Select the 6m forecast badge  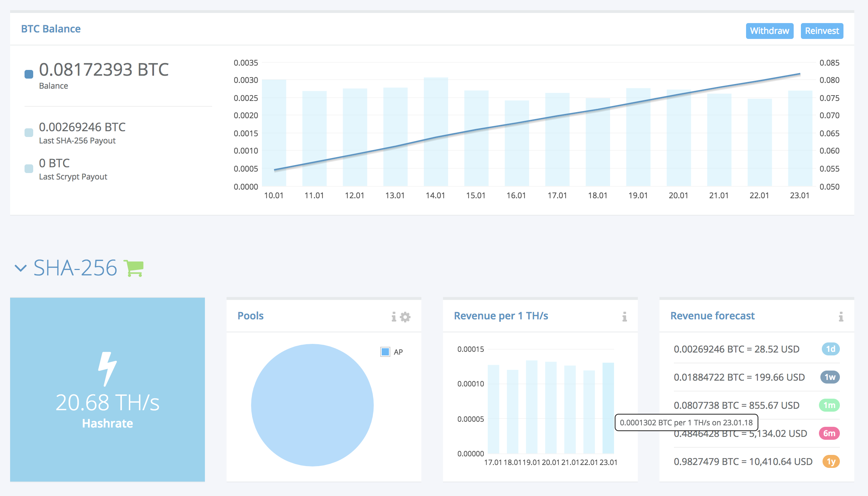point(829,433)
